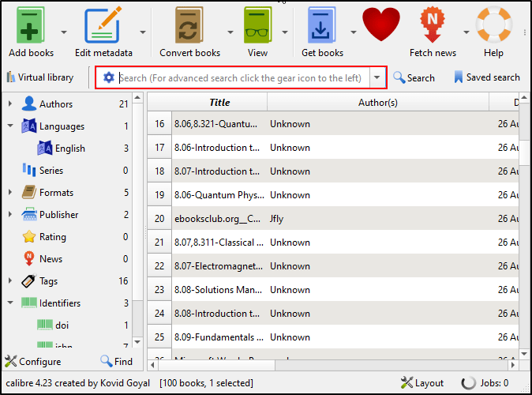Select the Rating category
Viewport: 532px width, 395px height.
(x=53, y=237)
